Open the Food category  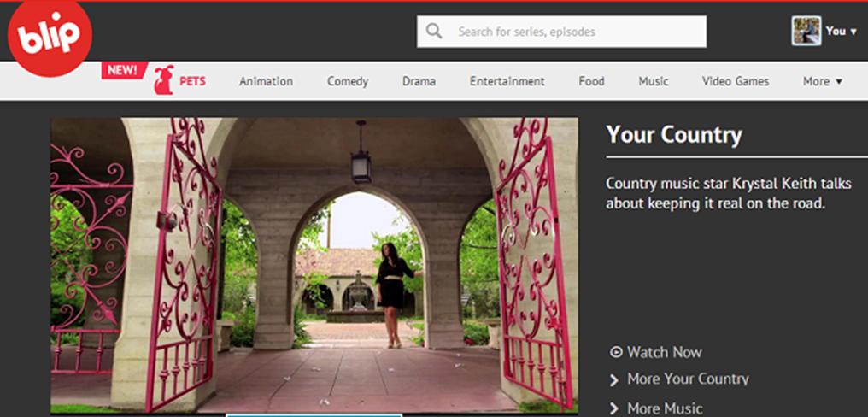[592, 81]
